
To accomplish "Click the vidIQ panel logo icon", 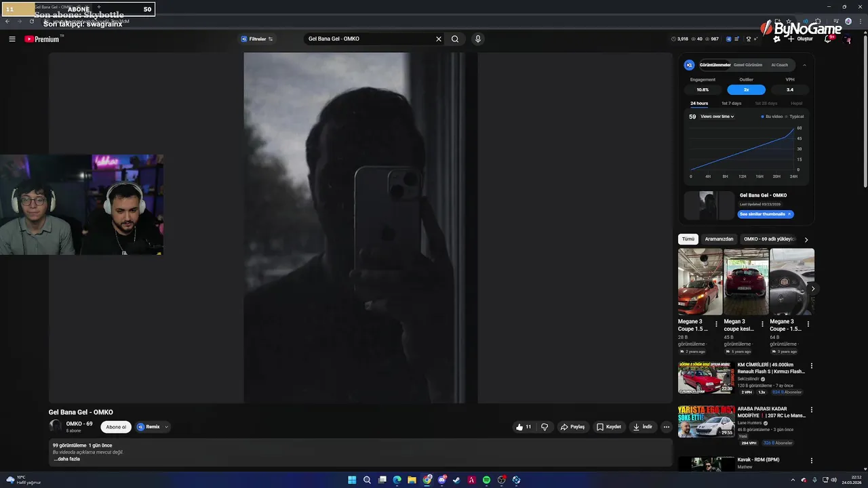I will [x=690, y=65].
